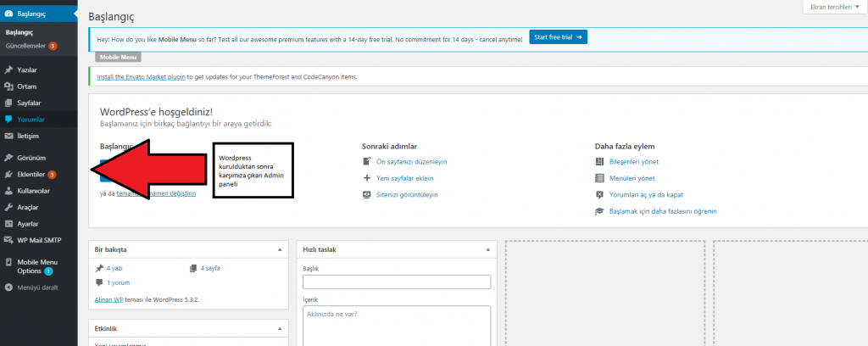
Task: Click the plus icon beside Yeni sayfalar ekleyin
Action: click(x=366, y=178)
